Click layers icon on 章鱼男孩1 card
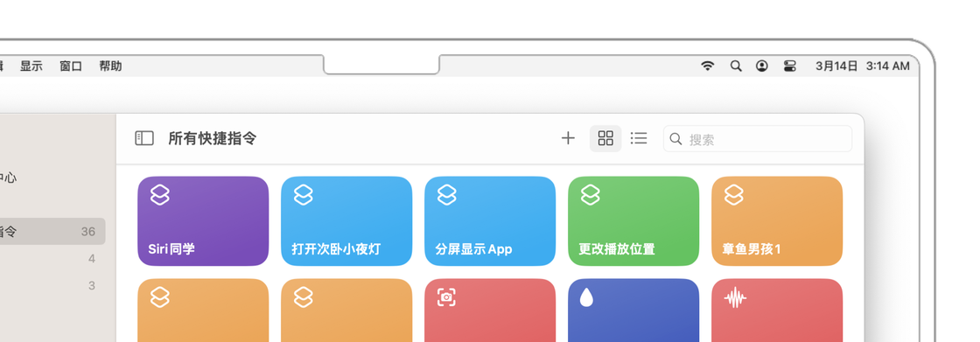980x342 pixels. [x=734, y=195]
